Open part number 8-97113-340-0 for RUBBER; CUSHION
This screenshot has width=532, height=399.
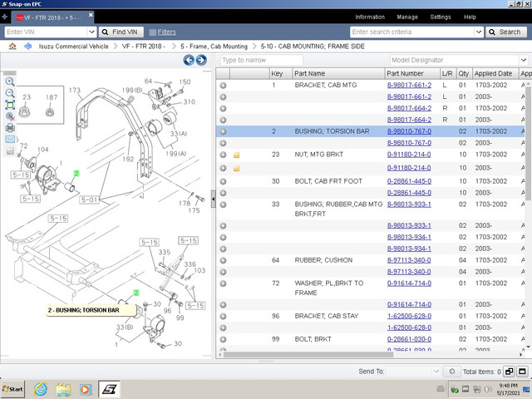tap(409, 260)
